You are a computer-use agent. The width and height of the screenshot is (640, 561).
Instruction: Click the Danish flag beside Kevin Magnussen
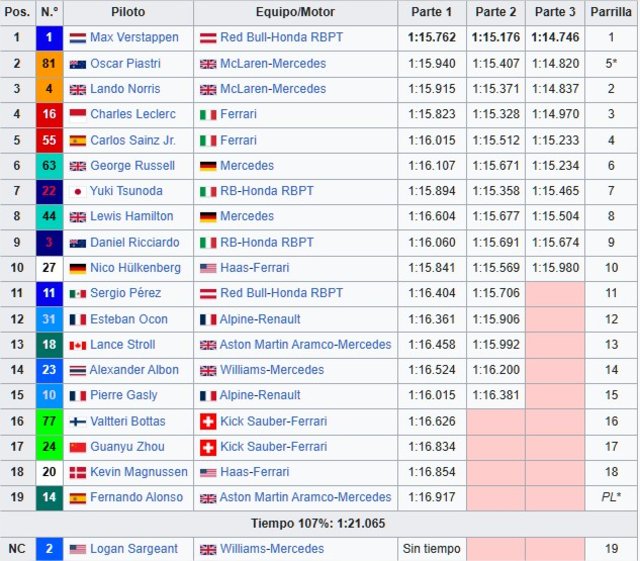tap(78, 473)
